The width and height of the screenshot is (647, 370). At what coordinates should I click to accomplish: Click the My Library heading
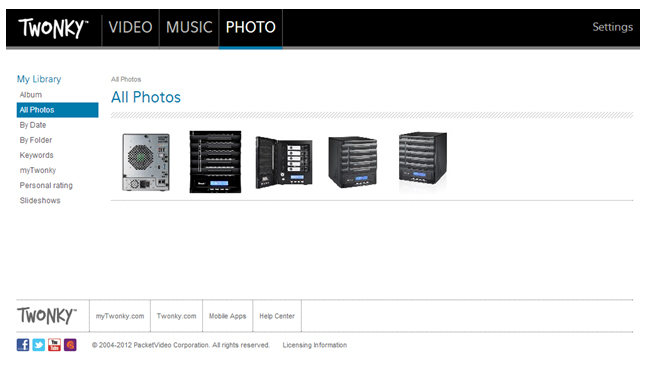click(39, 79)
